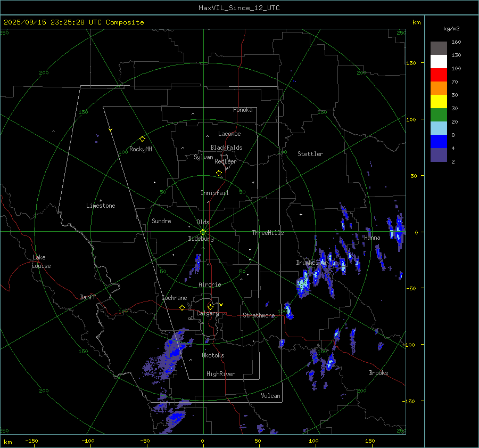
Task: Click the light-blue storm cell south of Drumheller
Action: coord(303,284)
